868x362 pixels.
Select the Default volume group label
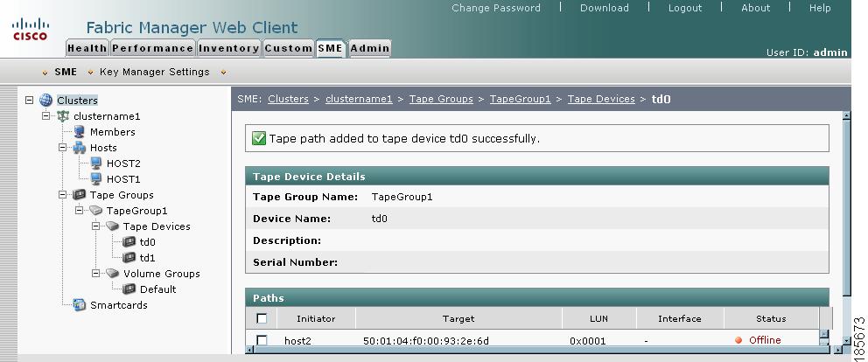(157, 289)
